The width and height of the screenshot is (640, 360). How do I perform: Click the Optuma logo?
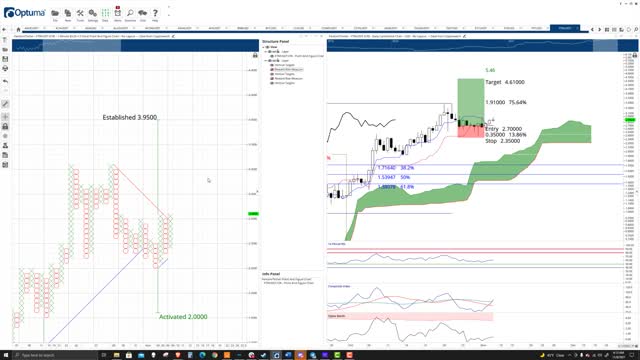(x=24, y=13)
